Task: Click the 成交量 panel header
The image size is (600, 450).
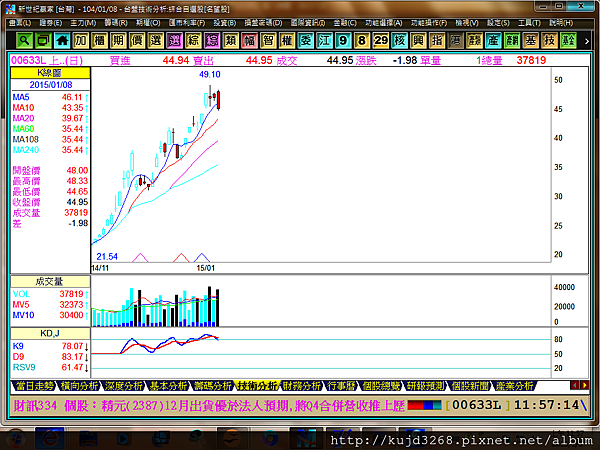Action: [50, 282]
